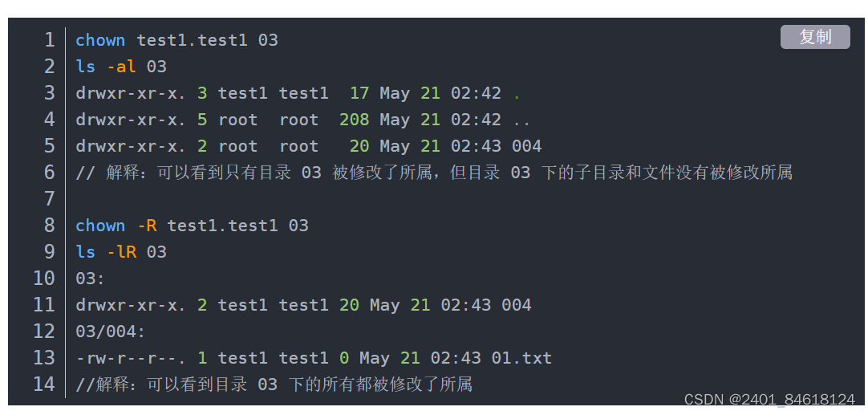The image size is (868, 415).
Task: Click size value 208 on line 4
Action: click(355, 120)
